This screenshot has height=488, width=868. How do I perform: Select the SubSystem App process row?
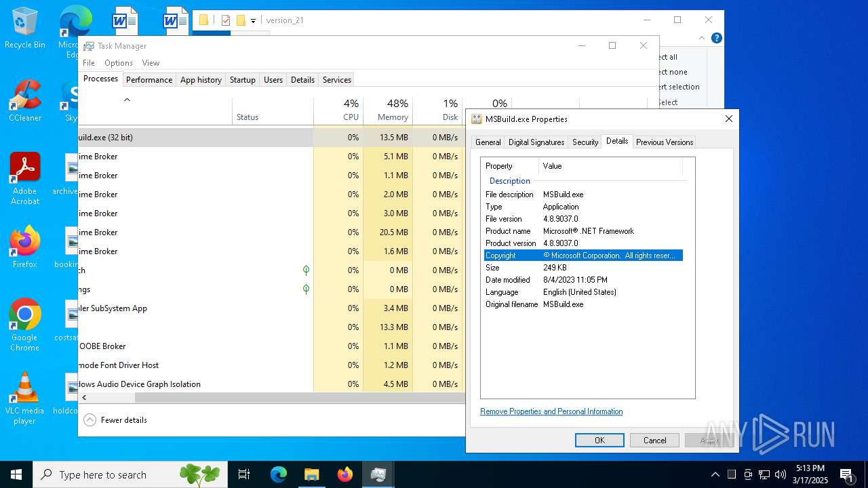tap(271, 308)
